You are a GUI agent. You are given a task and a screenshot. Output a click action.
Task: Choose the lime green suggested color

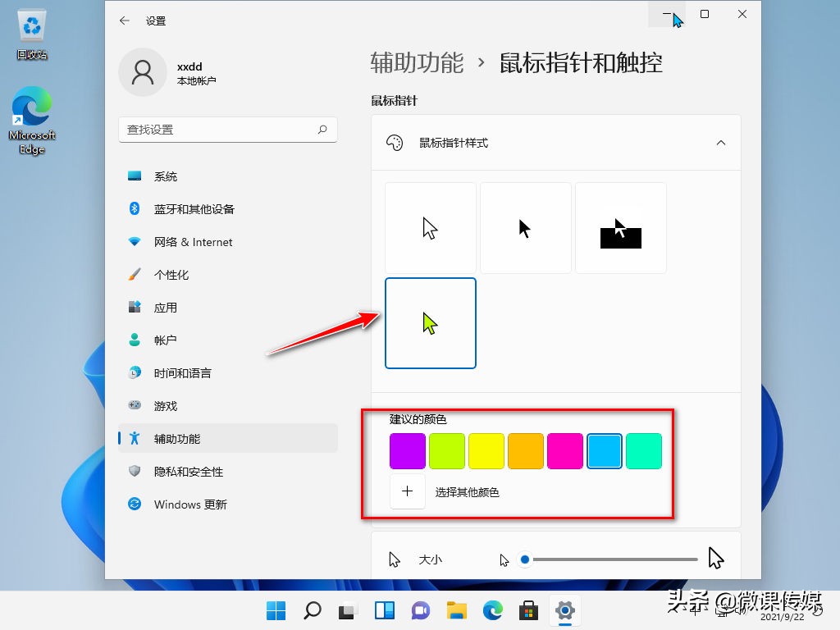[x=447, y=451]
